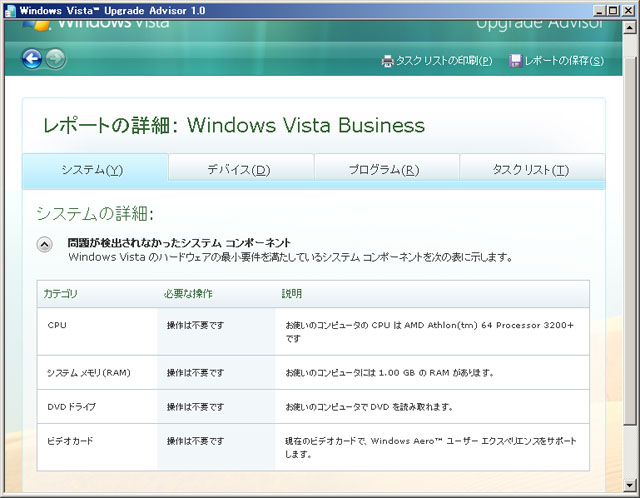Click the Windows flag logo in the header
Image resolution: width=640 pixels, height=498 pixels.
(36, 24)
